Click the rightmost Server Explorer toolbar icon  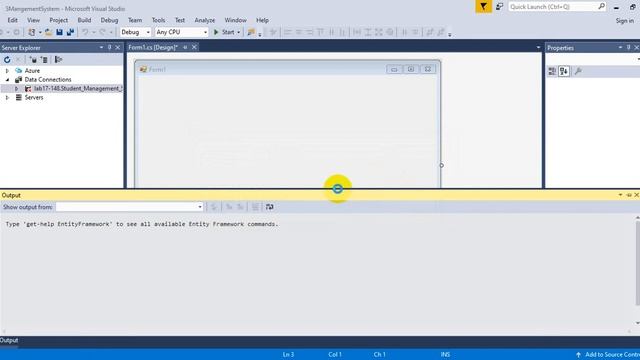pyautogui.click(x=58, y=60)
